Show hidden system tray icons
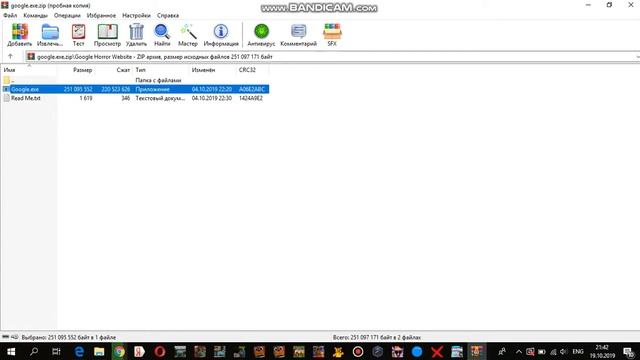 pyautogui.click(x=518, y=351)
